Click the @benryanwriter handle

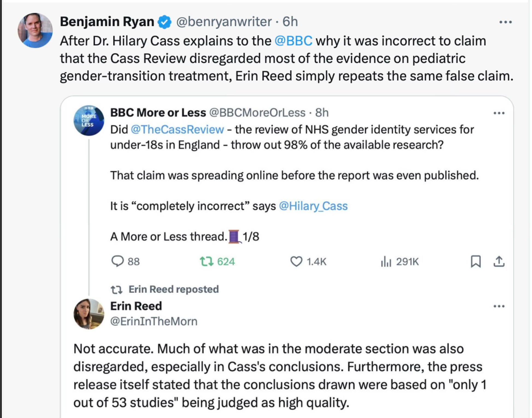[224, 22]
